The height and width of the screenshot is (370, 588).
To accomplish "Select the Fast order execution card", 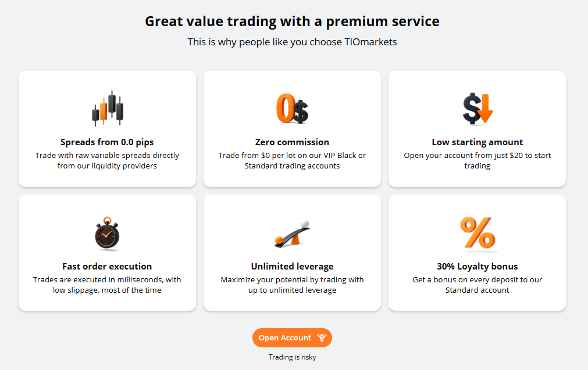I will (107, 253).
